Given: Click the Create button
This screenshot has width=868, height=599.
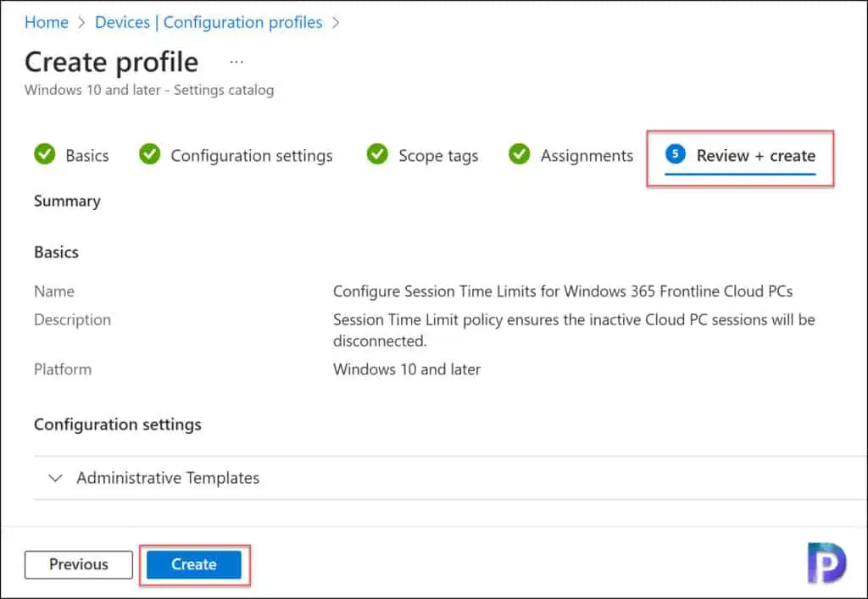Looking at the screenshot, I should tap(194, 564).
